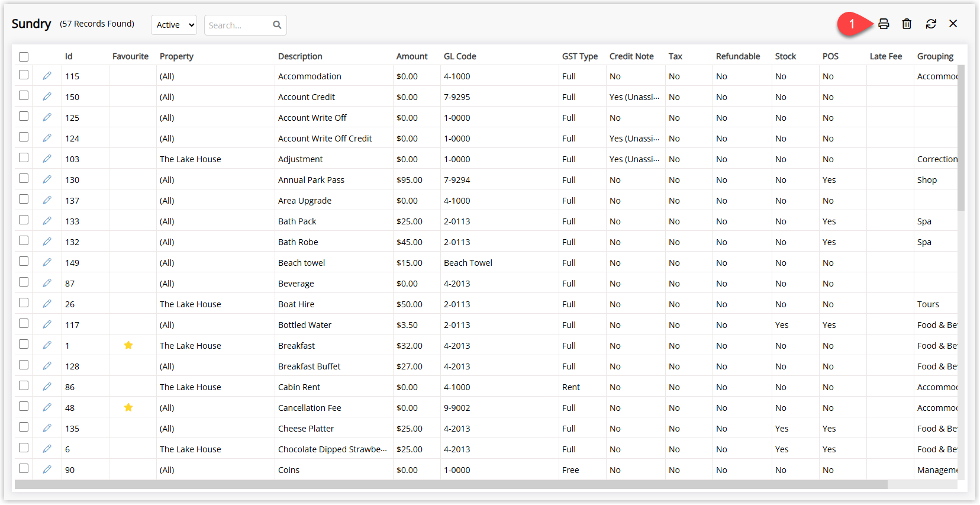Image resolution: width=980 pixels, height=505 pixels.
Task: Edit Beach towel sundry pencil icon
Action: (47, 262)
